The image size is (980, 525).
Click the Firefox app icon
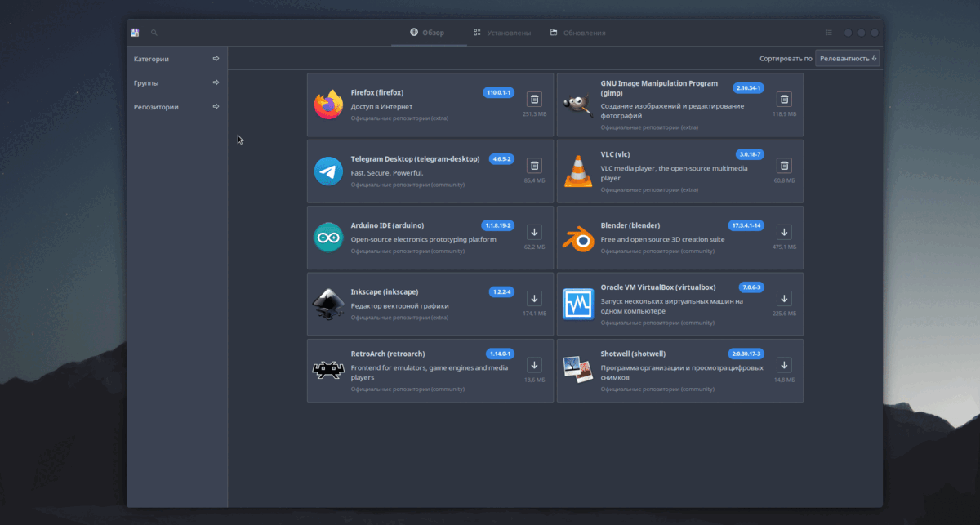pyautogui.click(x=328, y=105)
